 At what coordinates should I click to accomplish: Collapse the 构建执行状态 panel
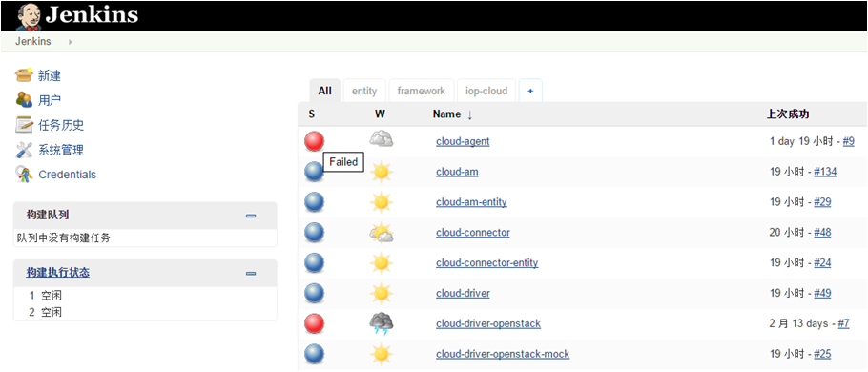click(x=251, y=274)
